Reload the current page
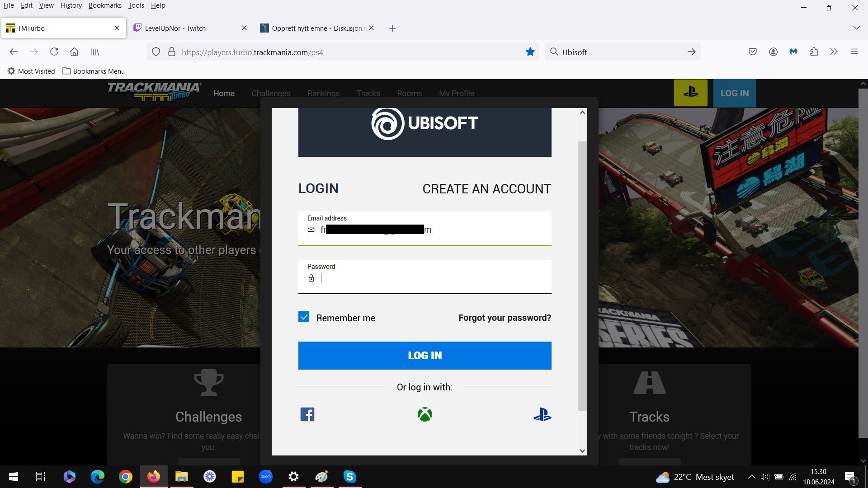The image size is (868, 488). point(54,52)
